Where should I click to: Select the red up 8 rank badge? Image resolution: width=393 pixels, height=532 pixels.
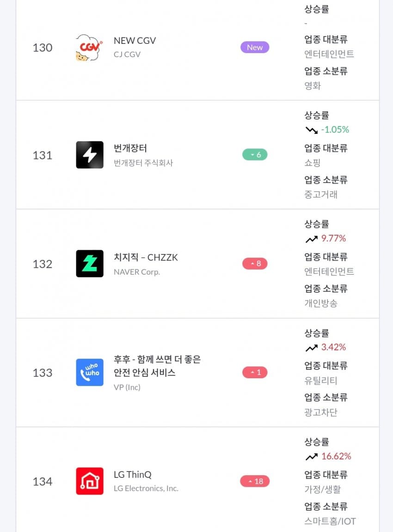point(255,264)
